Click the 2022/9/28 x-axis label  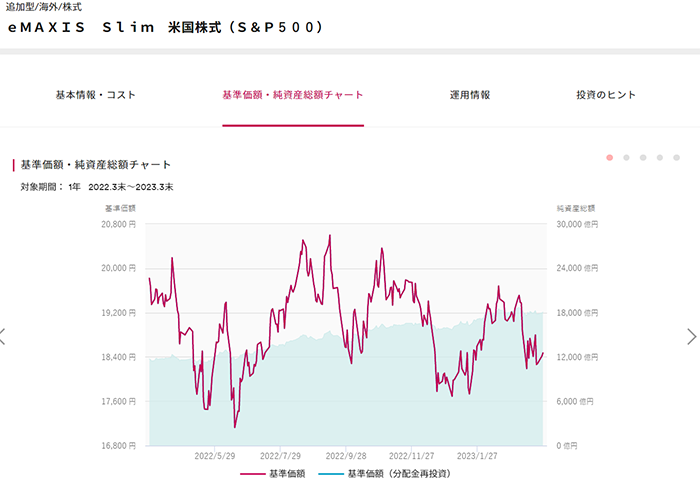346,456
